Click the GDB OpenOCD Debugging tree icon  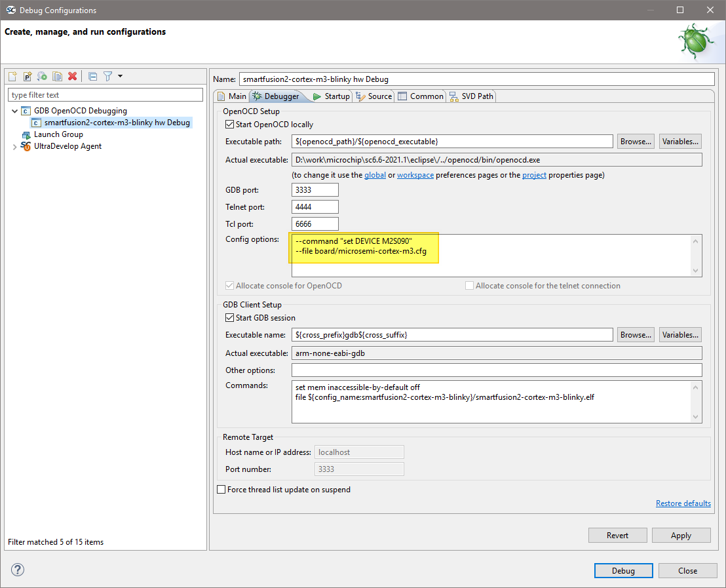point(26,111)
